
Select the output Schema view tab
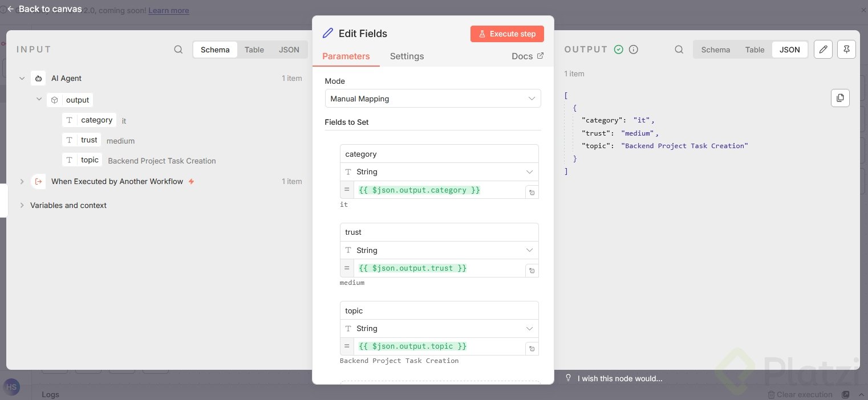[716, 50]
